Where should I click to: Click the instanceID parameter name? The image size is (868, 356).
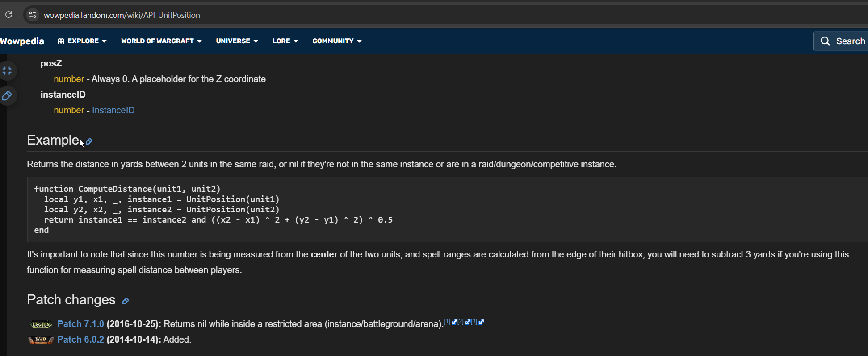click(x=63, y=95)
